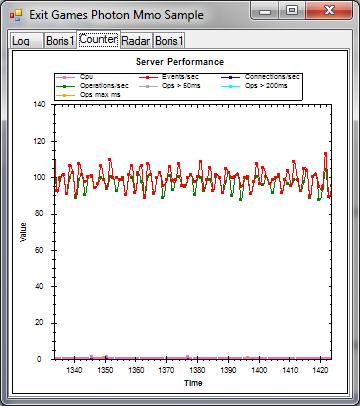Click the Value axis label

pyautogui.click(x=23, y=232)
